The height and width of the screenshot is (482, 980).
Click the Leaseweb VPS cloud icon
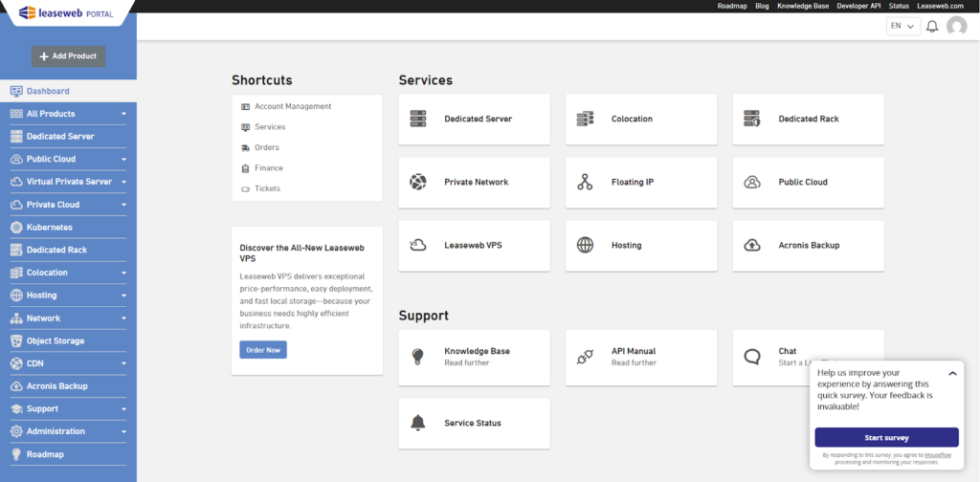pyautogui.click(x=417, y=246)
